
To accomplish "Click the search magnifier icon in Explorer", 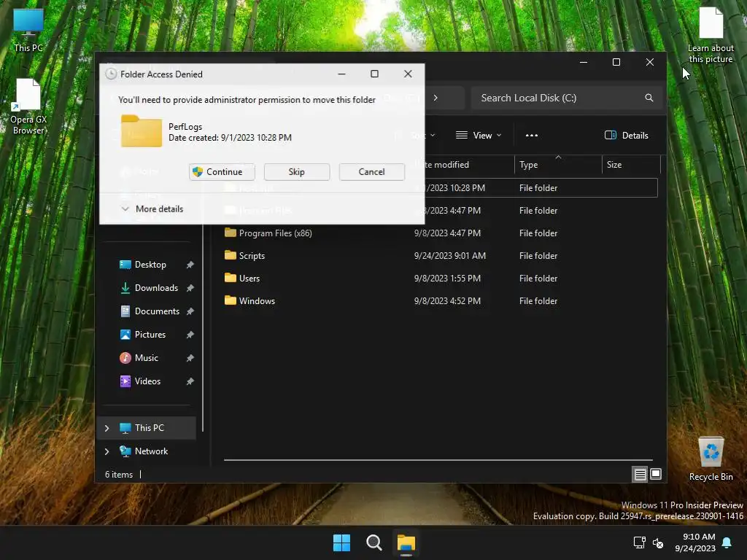I will (x=649, y=98).
